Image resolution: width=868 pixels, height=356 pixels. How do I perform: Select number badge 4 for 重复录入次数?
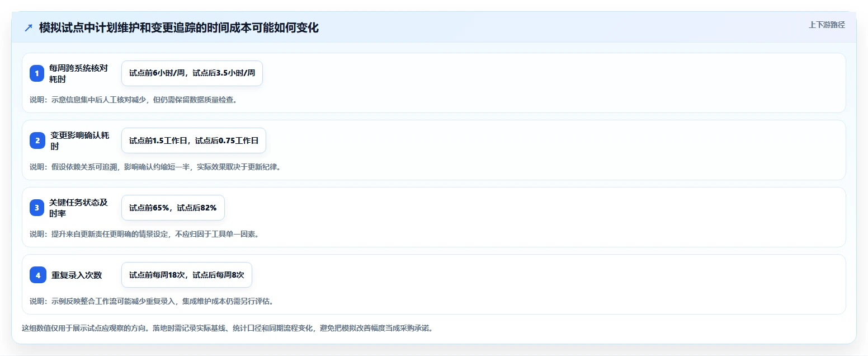coord(38,275)
